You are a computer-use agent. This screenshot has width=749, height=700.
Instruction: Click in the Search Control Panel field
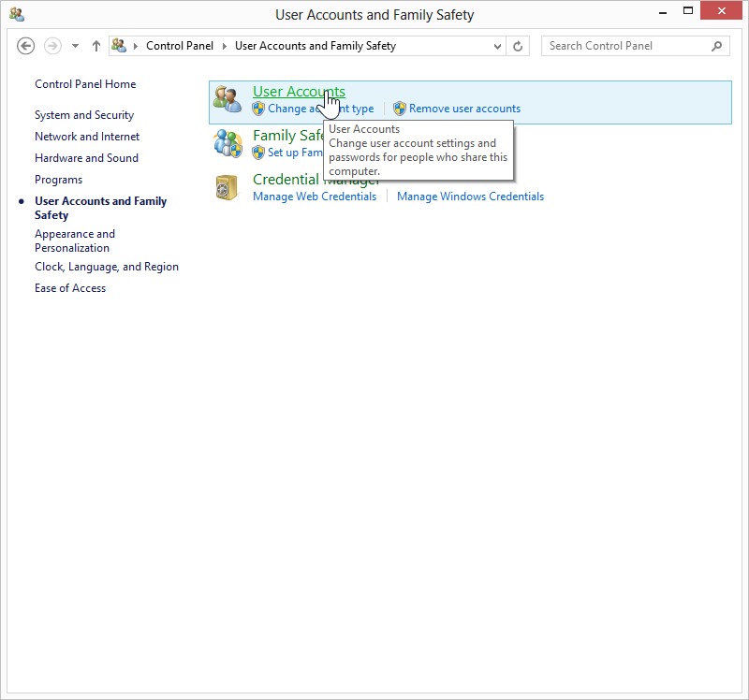[x=623, y=46]
